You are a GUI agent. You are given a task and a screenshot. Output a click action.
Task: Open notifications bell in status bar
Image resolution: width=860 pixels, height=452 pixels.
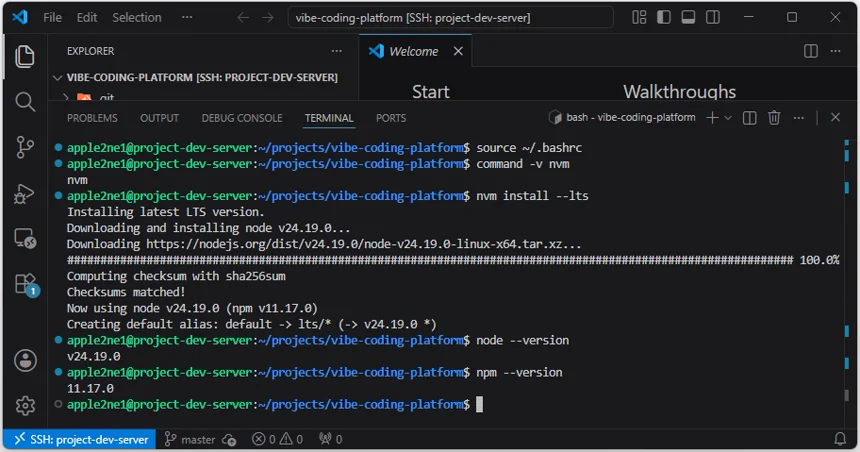pos(840,439)
